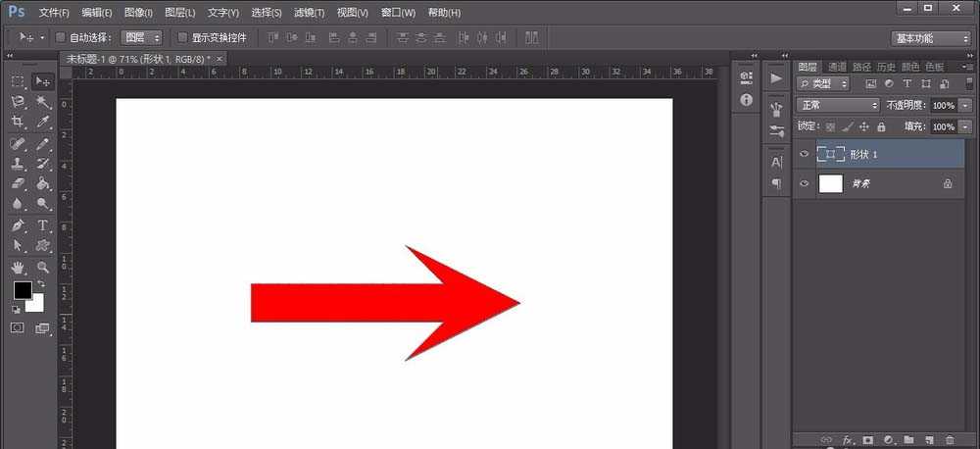Pick the white background color swatch
The width and height of the screenshot is (980, 449).
click(x=37, y=305)
